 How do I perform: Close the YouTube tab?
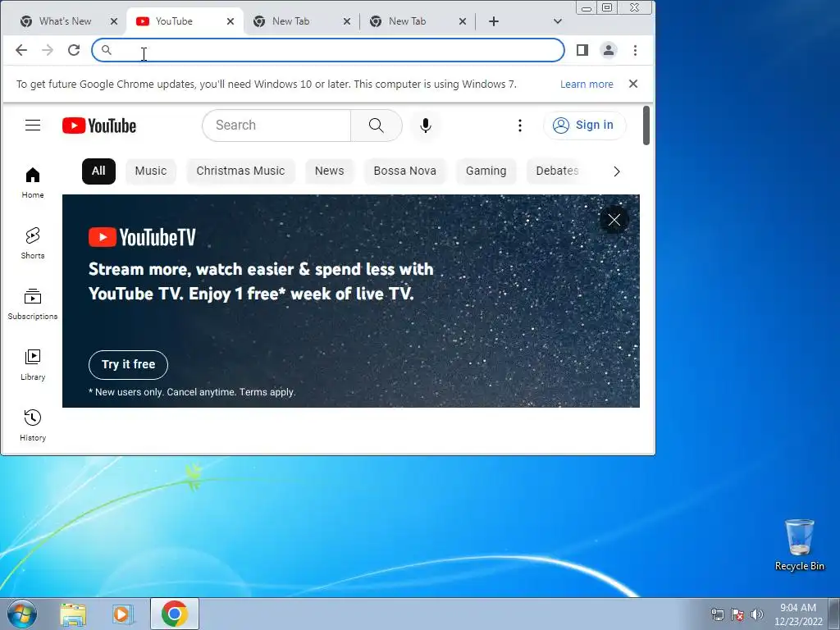231,21
